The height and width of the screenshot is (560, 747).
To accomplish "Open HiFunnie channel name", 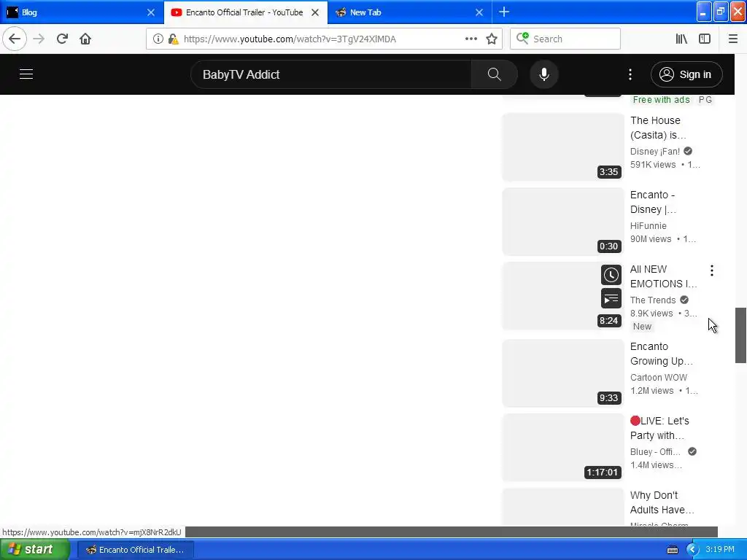I will (649, 226).
